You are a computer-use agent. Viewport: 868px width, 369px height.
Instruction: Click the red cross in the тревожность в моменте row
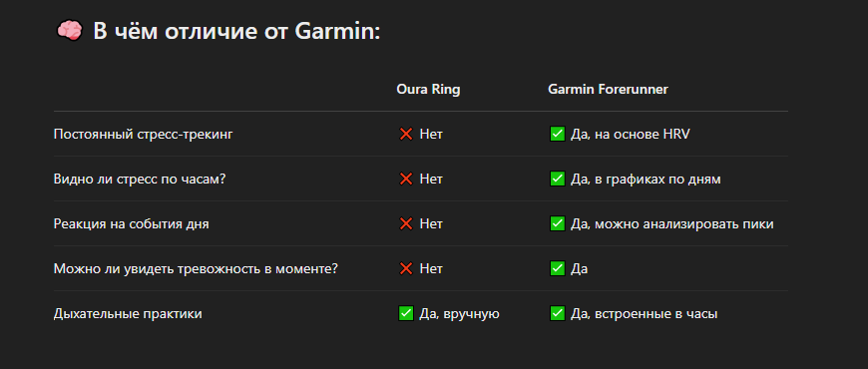pyautogui.click(x=406, y=269)
